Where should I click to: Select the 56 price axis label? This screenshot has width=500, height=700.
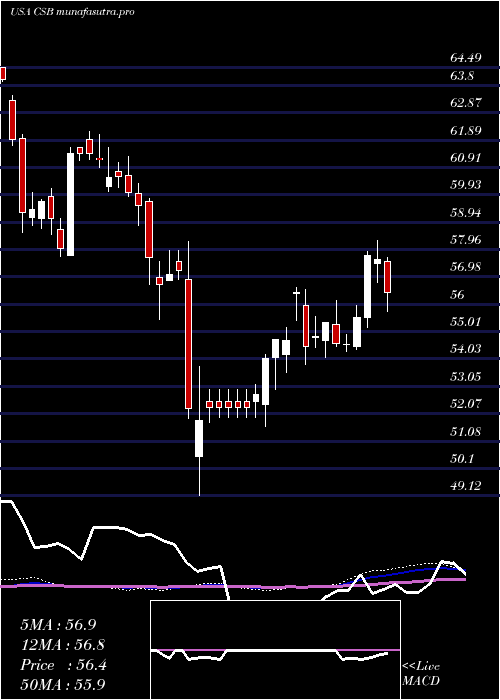[x=459, y=295]
